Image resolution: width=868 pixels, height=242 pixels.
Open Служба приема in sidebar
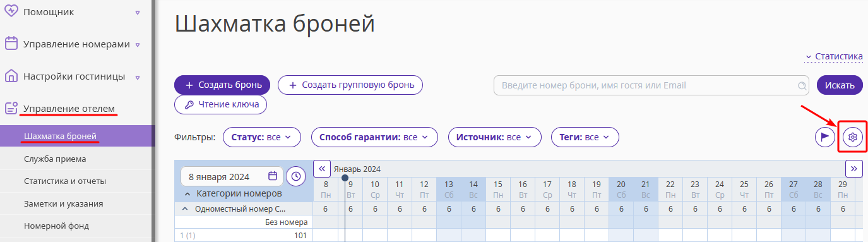point(55,159)
